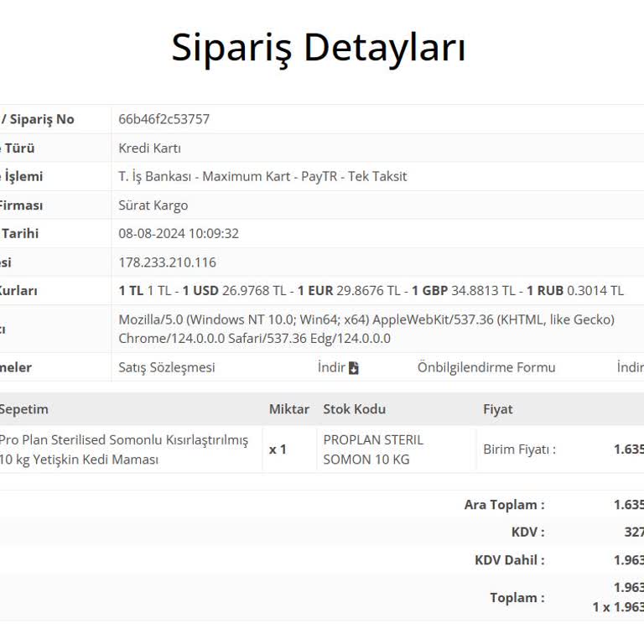Click order date 08-08-2024 10:09:32
This screenshot has width=644, height=644.
[179, 233]
